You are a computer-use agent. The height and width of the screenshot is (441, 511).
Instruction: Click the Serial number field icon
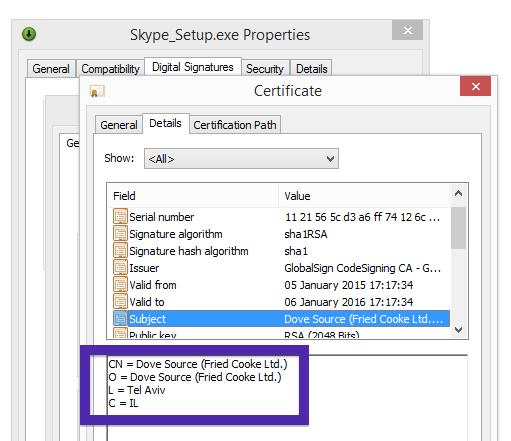pos(120,216)
